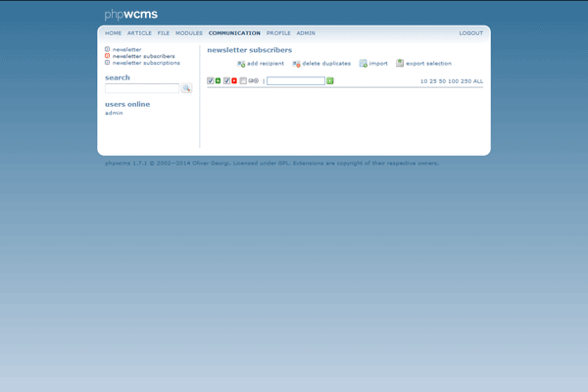This screenshot has height=392, width=588.
Task: Focus the subscriber filter text field
Action: pos(295,81)
